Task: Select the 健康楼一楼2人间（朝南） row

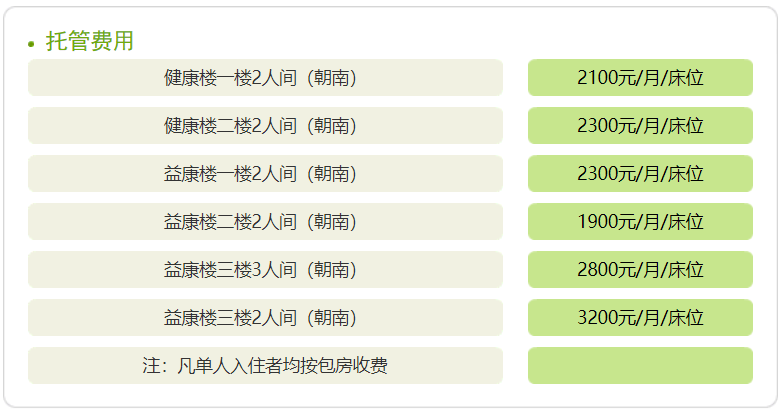Action: [x=265, y=78]
